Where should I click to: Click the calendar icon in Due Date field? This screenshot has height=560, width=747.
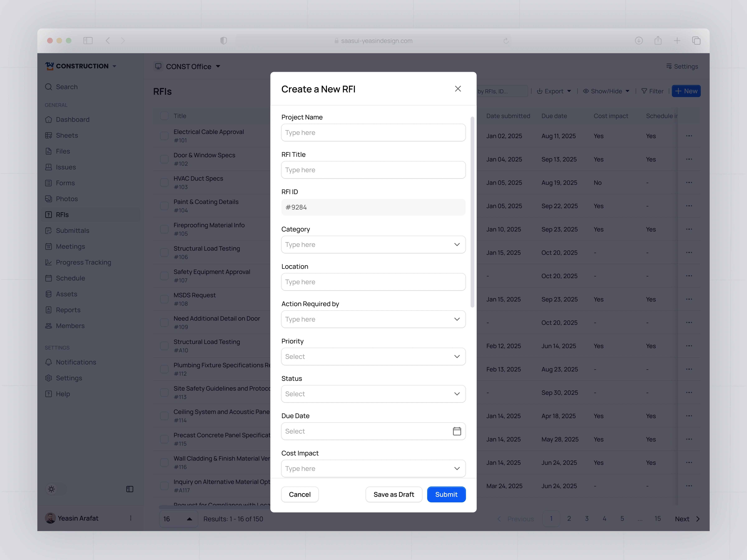[x=457, y=431]
